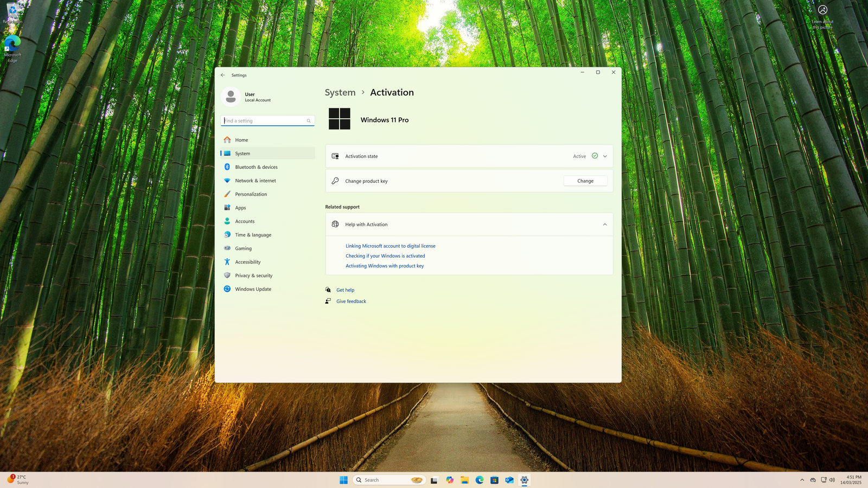Open Linking Microsoft account to digital license
Image resolution: width=868 pixels, height=488 pixels.
[x=390, y=246]
